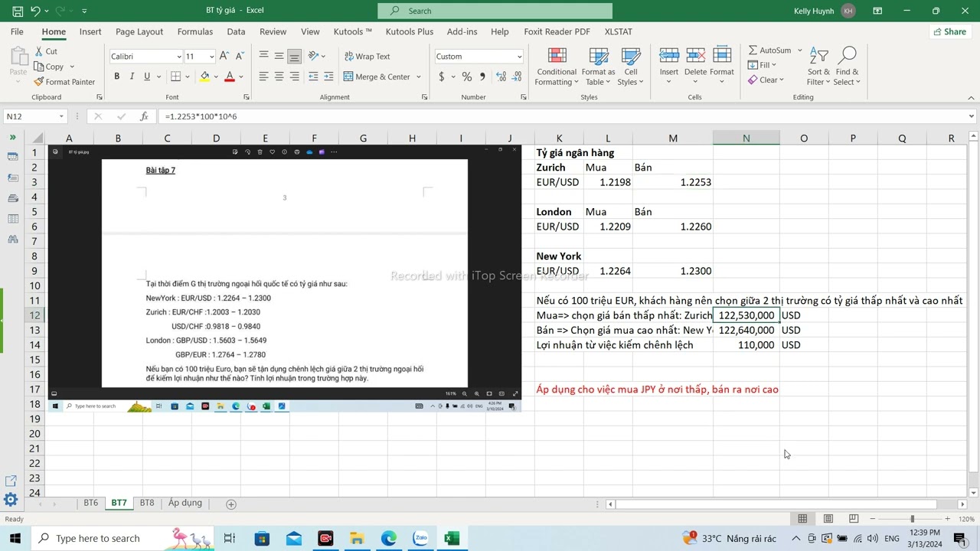The width and height of the screenshot is (980, 551).
Task: Click the Share button
Action: point(949,31)
